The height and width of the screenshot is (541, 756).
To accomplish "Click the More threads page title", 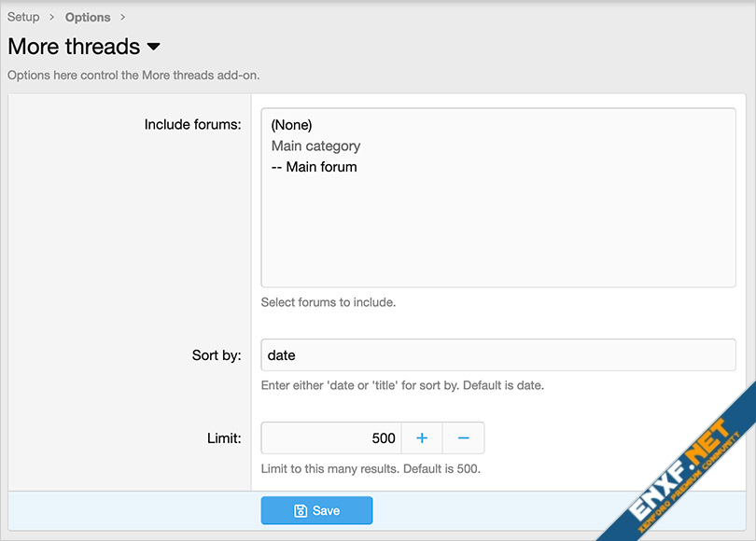I will click(x=74, y=47).
